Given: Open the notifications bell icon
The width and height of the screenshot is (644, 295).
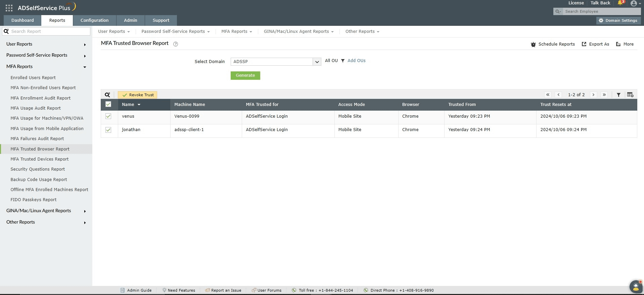Looking at the screenshot, I should coord(620,3).
